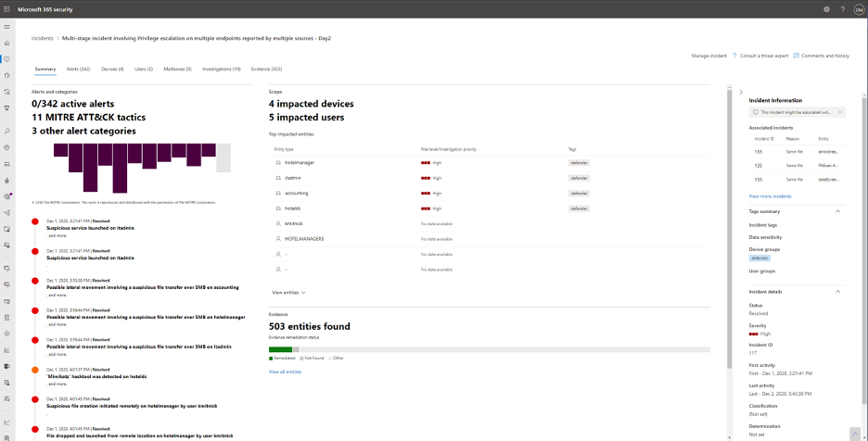868x441 pixels.
Task: Click 'File dropped and launched from remote location' alert
Action: [x=139, y=435]
